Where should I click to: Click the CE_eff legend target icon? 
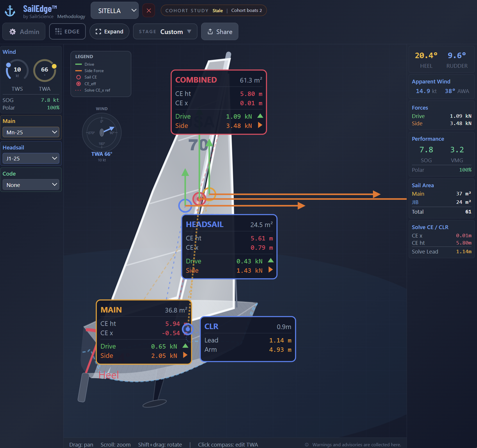[78, 84]
